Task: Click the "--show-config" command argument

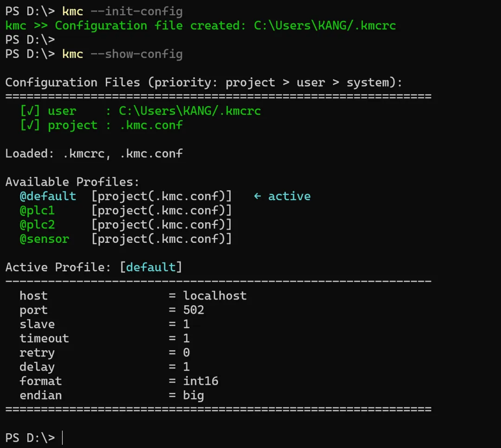Action: point(136,54)
